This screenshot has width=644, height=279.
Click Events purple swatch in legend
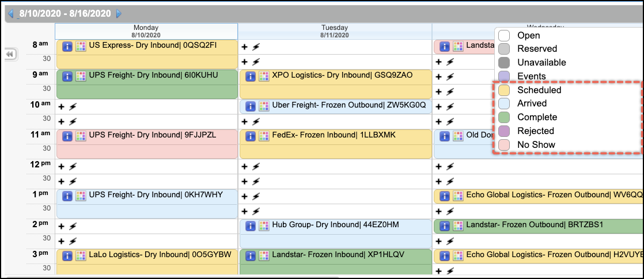pyautogui.click(x=504, y=76)
